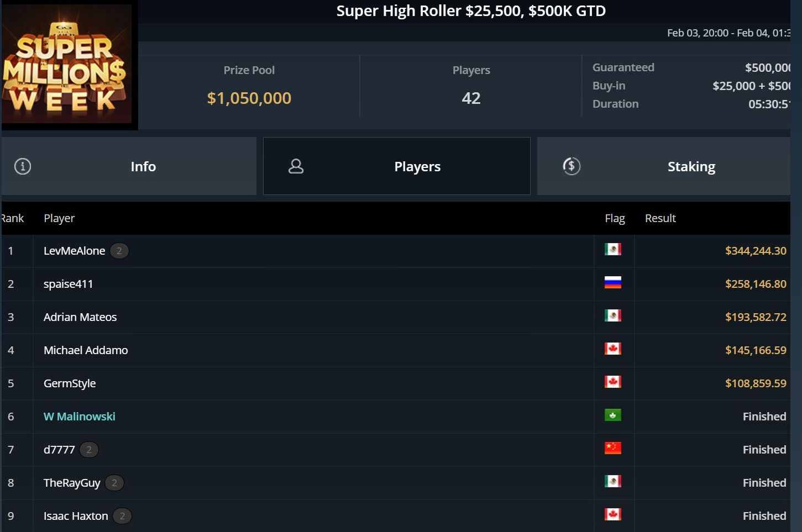The width and height of the screenshot is (802, 532).
Task: Click the Staking dollar icon
Action: (x=572, y=166)
